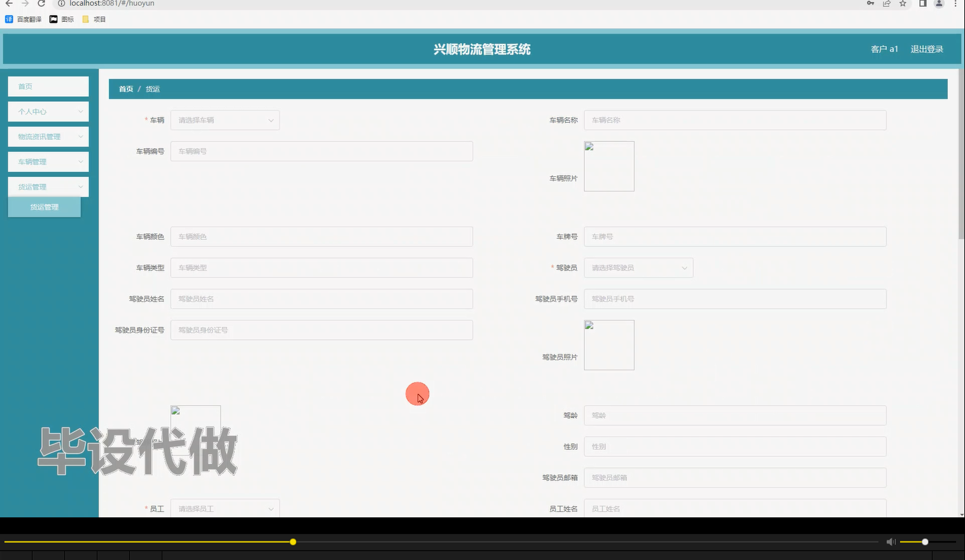Viewport: 965px width, 560px height.
Task: Open the 请选择车辆 dropdown
Action: pyautogui.click(x=225, y=120)
